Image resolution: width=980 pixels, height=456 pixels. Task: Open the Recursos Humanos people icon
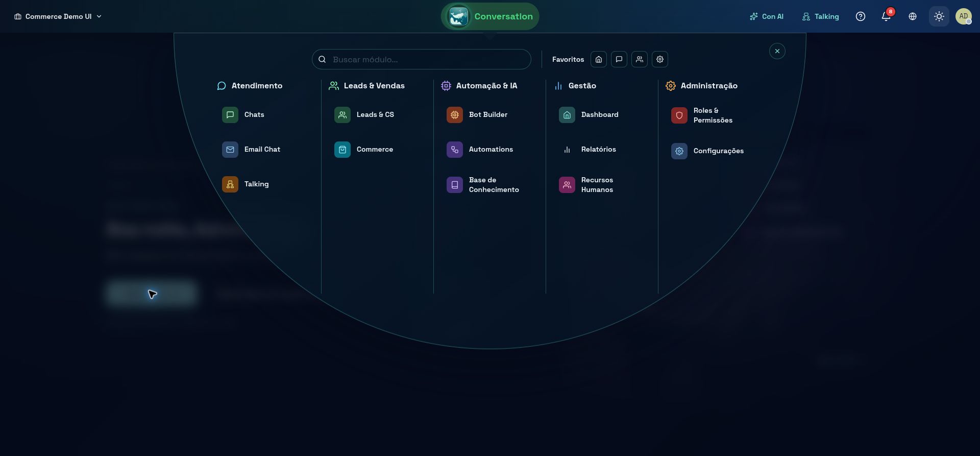567,184
